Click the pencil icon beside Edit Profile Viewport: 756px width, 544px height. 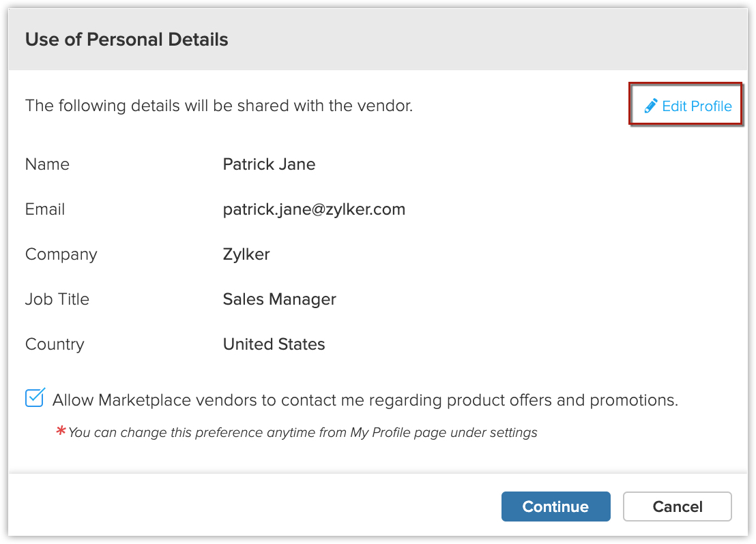(x=651, y=106)
